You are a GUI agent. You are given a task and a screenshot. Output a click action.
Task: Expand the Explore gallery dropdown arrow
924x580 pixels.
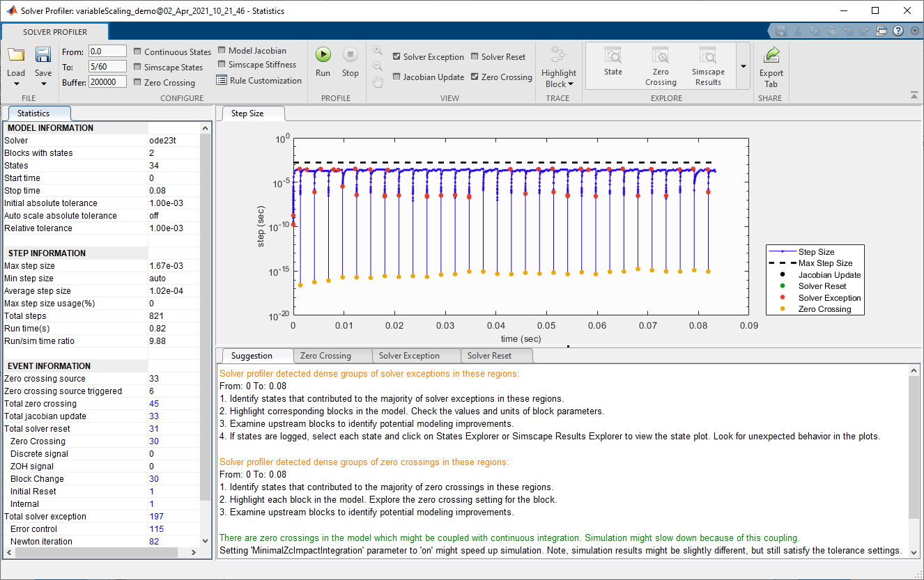pos(743,66)
